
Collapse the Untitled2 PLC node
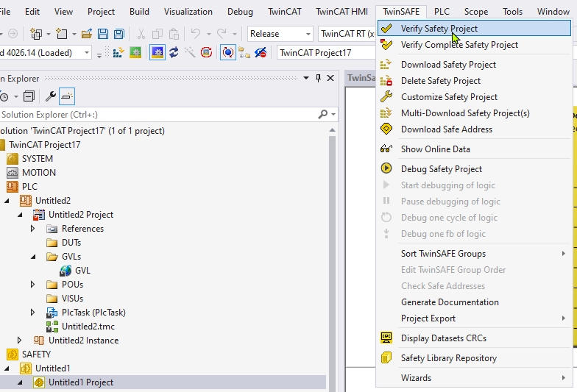pos(7,201)
